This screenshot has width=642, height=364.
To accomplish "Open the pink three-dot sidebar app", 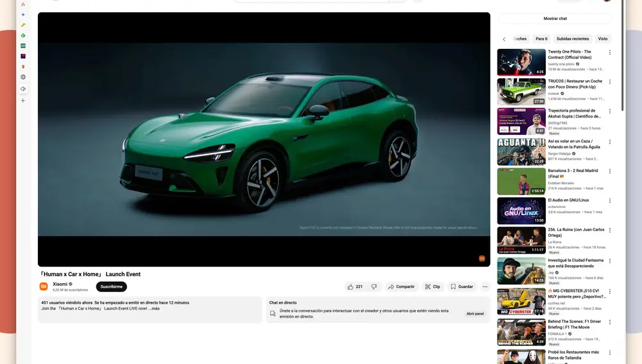I will coord(23,4).
